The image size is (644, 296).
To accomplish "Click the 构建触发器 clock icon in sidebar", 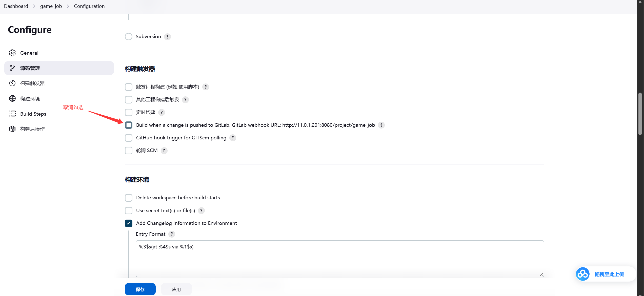I will [12, 83].
